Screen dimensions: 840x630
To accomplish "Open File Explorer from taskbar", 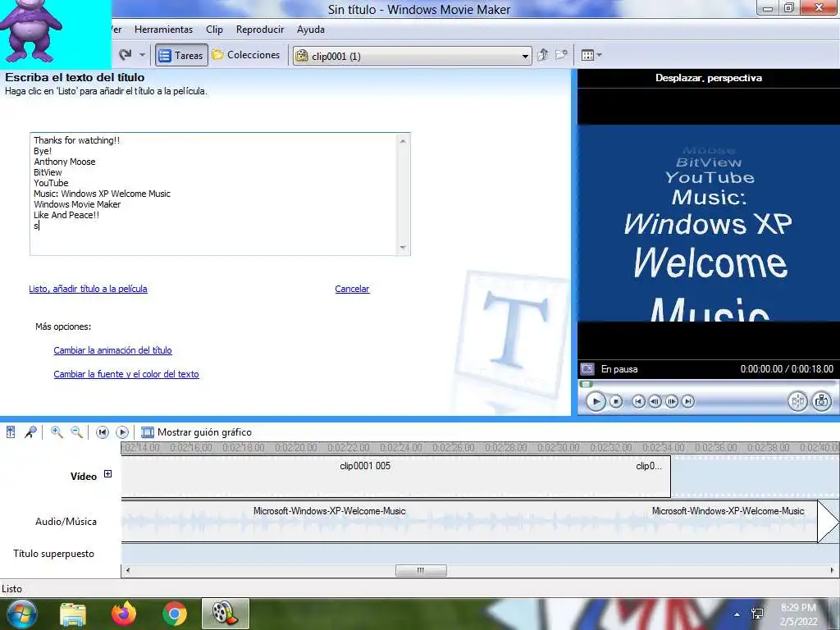I will pos(72,614).
